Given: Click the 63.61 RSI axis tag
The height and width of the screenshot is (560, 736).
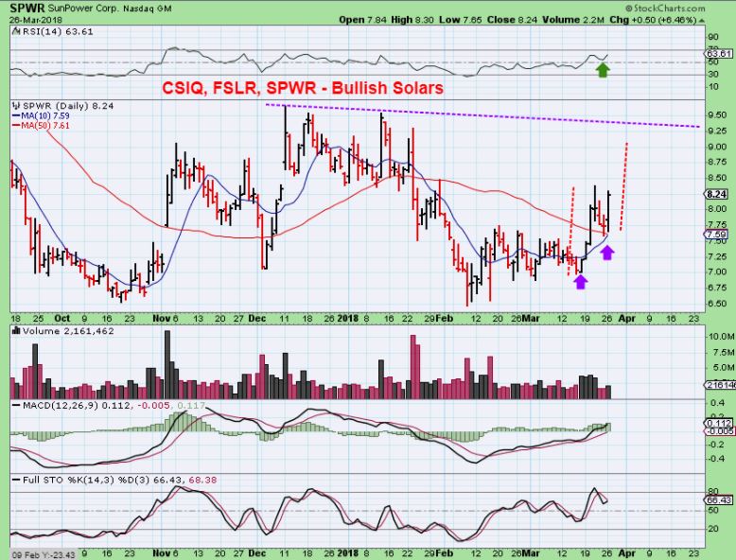Looking at the screenshot, I should [x=718, y=54].
